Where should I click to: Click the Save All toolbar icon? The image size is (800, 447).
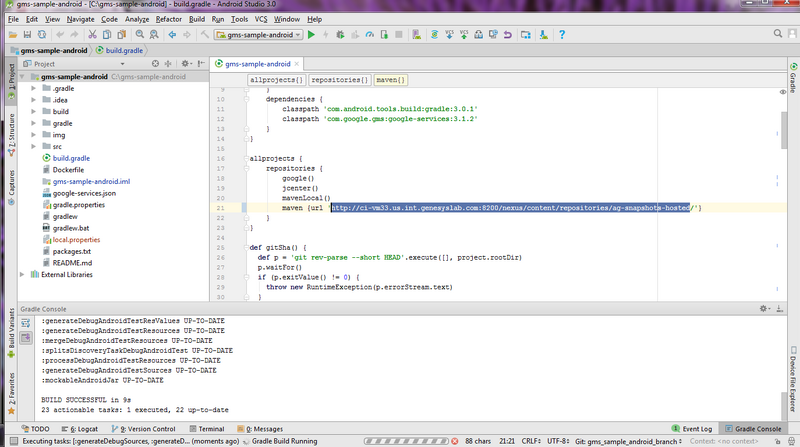coord(27,35)
